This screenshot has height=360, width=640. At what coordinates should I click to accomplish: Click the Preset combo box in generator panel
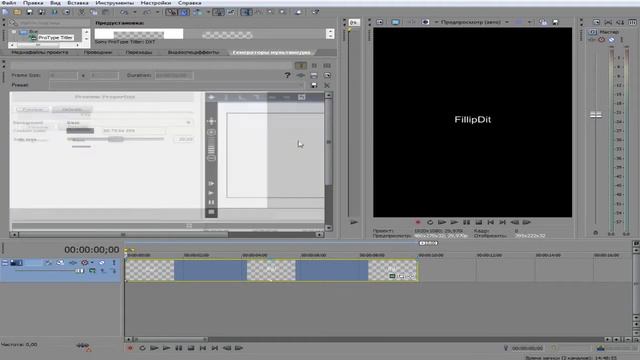click(176, 85)
